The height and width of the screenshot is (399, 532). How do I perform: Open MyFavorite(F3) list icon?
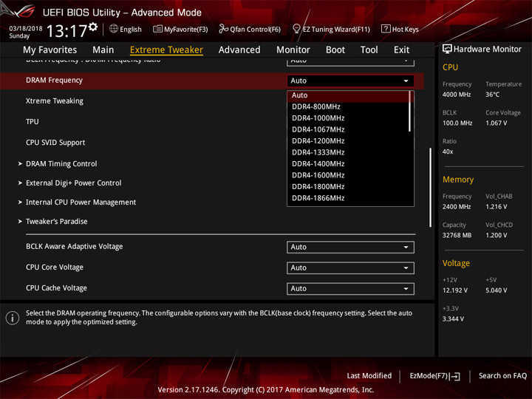point(157,29)
